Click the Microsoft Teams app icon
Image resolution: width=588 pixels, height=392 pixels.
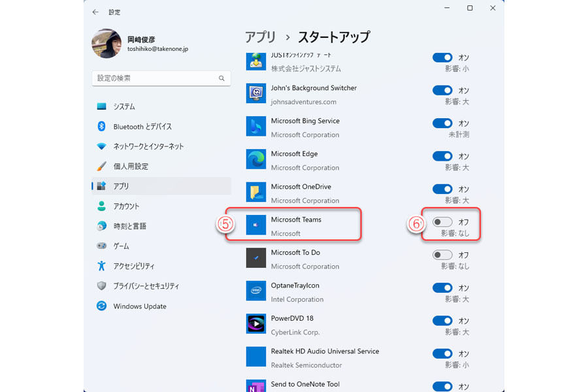coord(256,225)
